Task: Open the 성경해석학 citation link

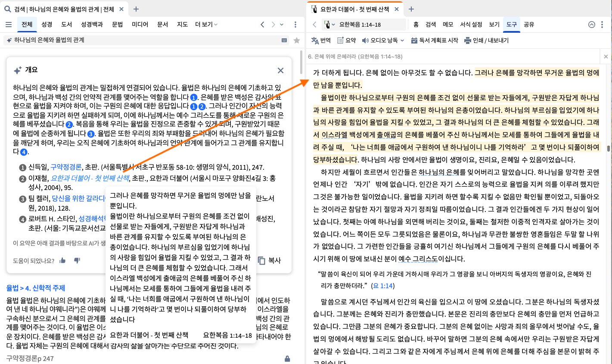Action: coord(92,219)
